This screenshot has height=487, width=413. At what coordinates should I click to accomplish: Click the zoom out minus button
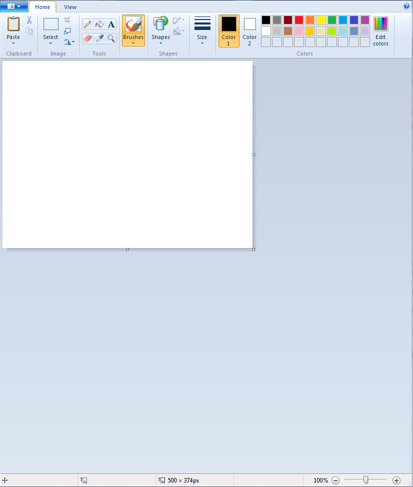pyautogui.click(x=336, y=480)
